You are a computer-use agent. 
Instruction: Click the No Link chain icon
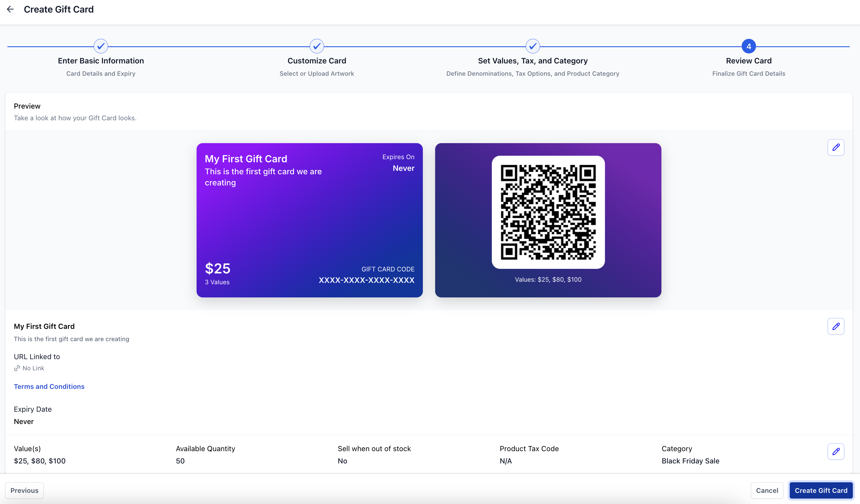pos(17,368)
